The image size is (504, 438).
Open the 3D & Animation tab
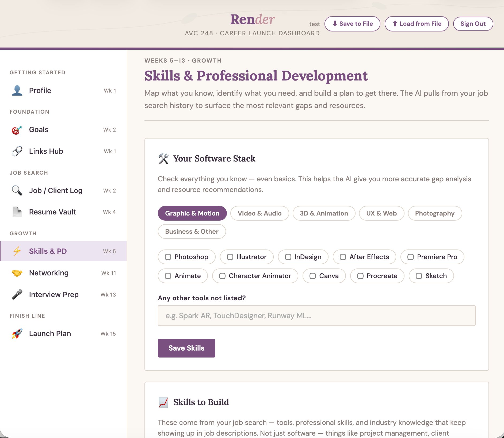coord(324,213)
